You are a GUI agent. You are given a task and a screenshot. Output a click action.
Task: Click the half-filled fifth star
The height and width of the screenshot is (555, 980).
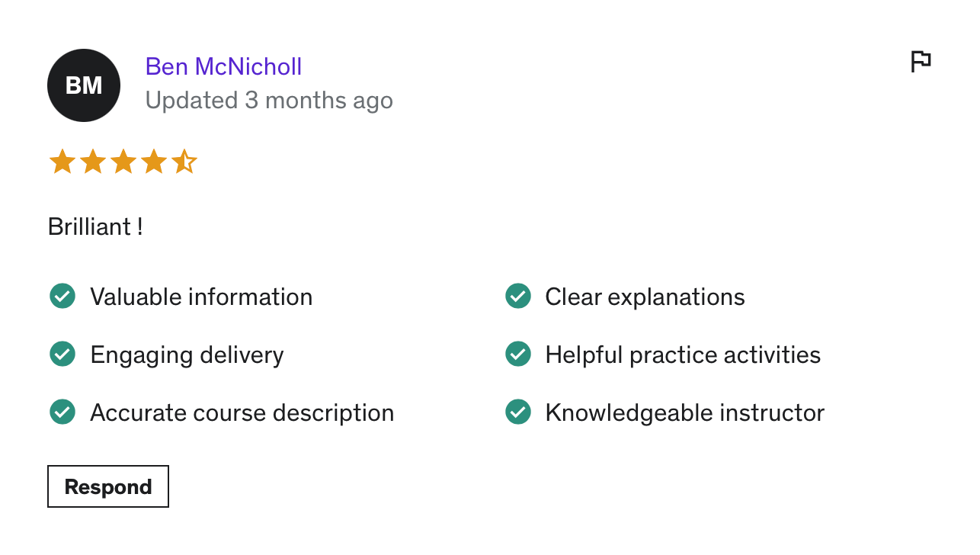coord(184,162)
